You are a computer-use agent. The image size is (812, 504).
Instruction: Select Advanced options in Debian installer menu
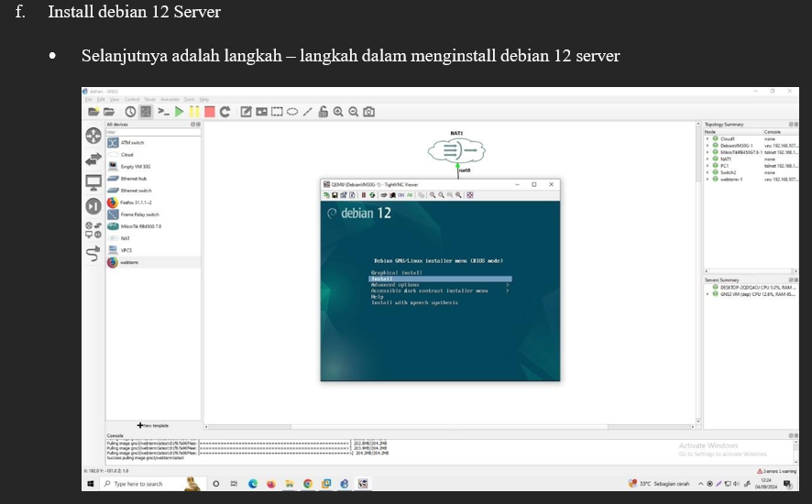click(395, 285)
